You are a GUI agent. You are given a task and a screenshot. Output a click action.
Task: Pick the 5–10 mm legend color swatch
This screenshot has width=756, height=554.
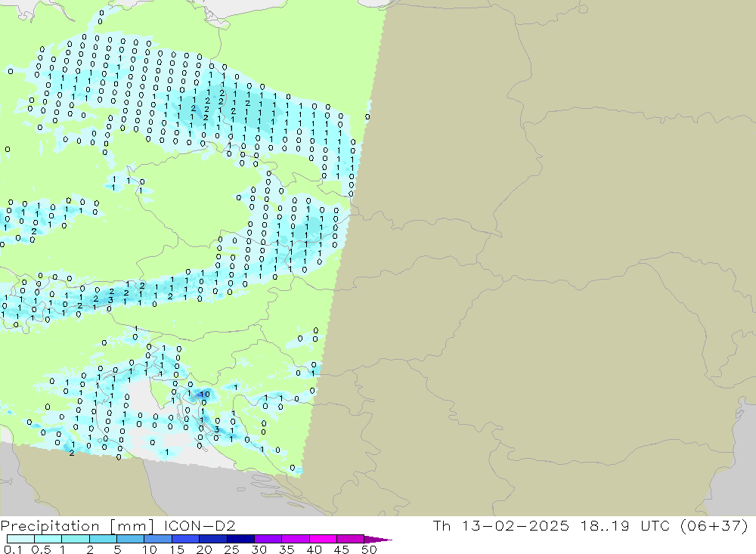131,539
